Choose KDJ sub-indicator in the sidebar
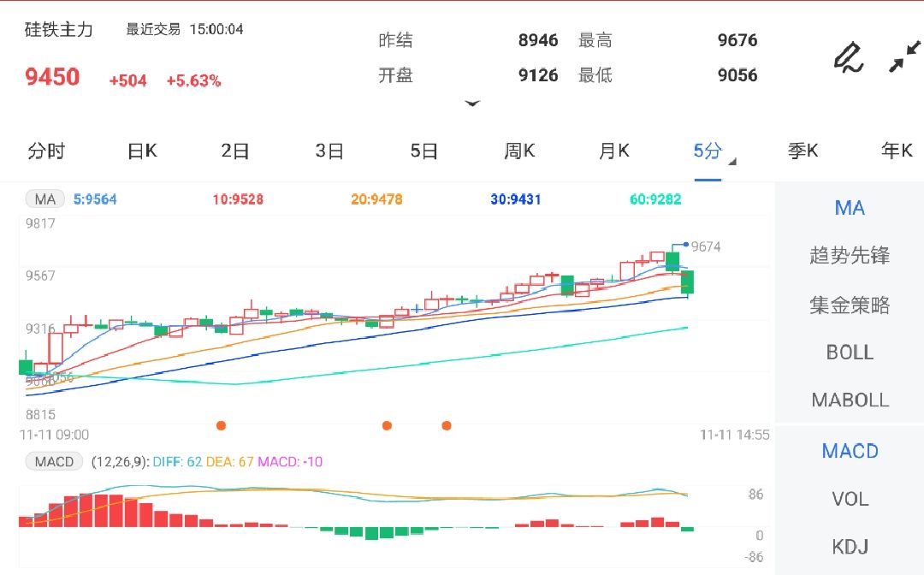The image size is (924, 575). point(850,547)
